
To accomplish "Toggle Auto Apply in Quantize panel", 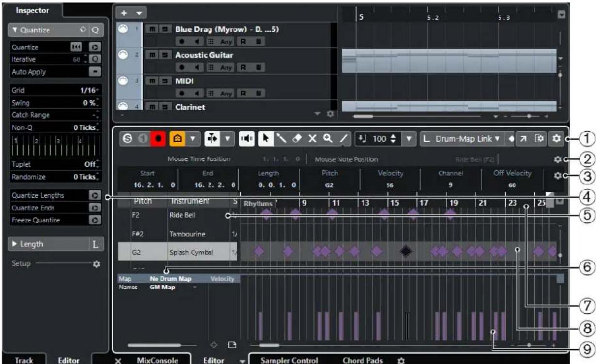I will tap(95, 72).
